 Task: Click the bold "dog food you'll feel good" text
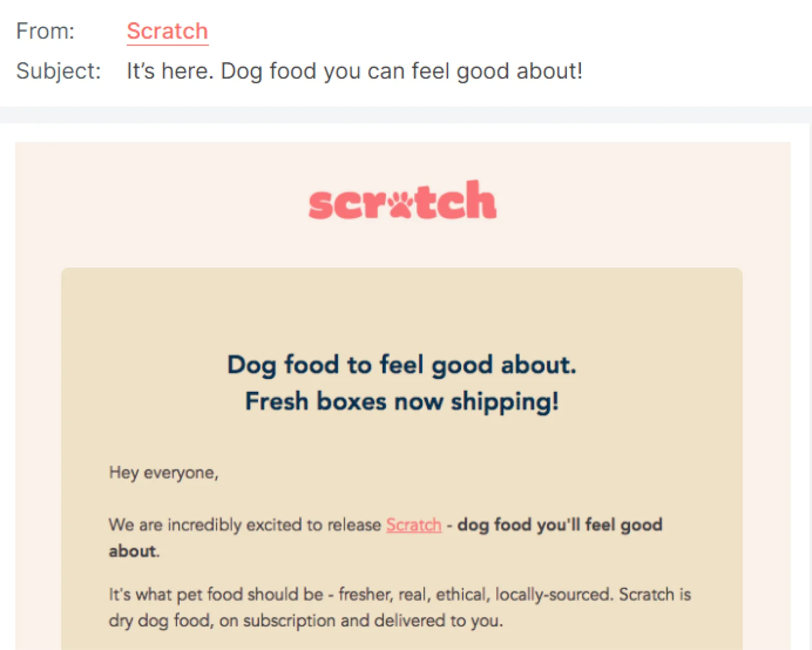pyautogui.click(x=560, y=525)
